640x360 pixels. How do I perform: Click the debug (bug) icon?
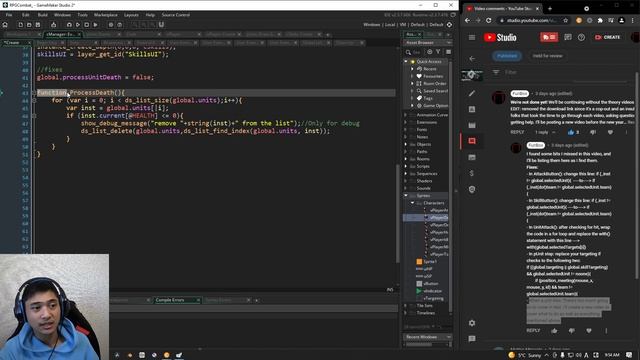69,25
